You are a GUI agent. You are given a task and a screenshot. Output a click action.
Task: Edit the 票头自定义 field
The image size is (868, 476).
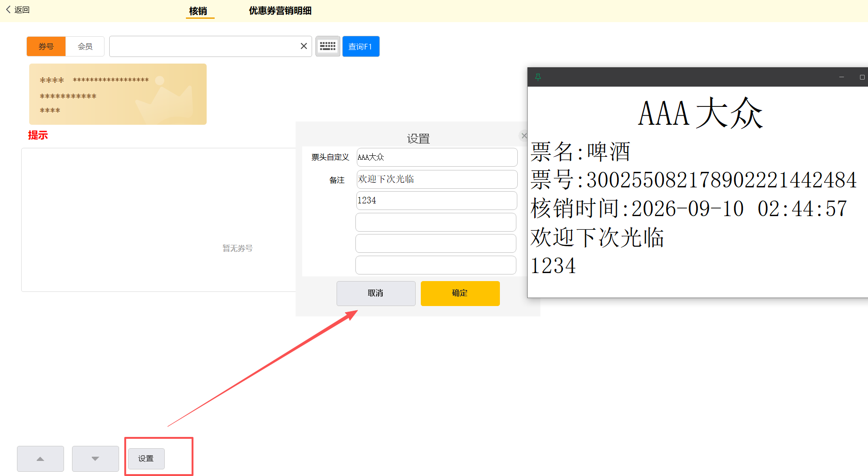[x=437, y=157]
